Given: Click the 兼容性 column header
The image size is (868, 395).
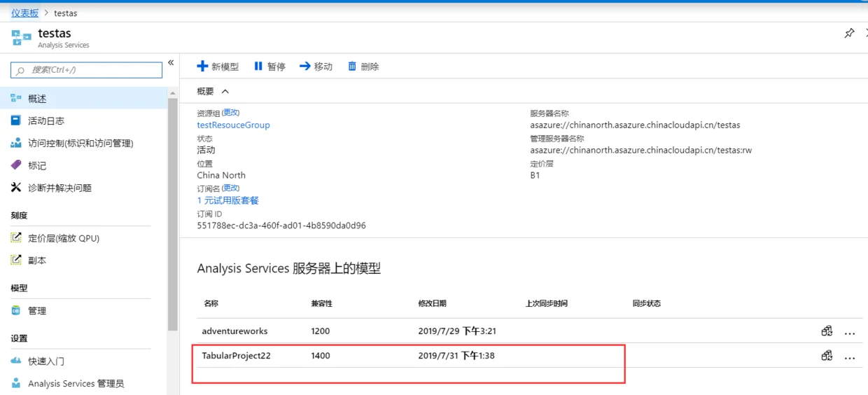Looking at the screenshot, I should pos(322,303).
